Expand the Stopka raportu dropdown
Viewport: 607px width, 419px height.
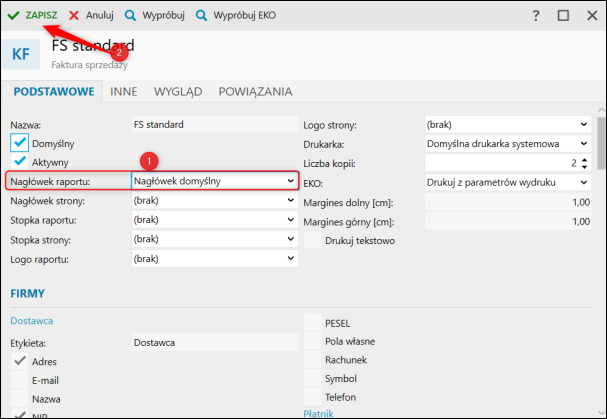[215, 220]
